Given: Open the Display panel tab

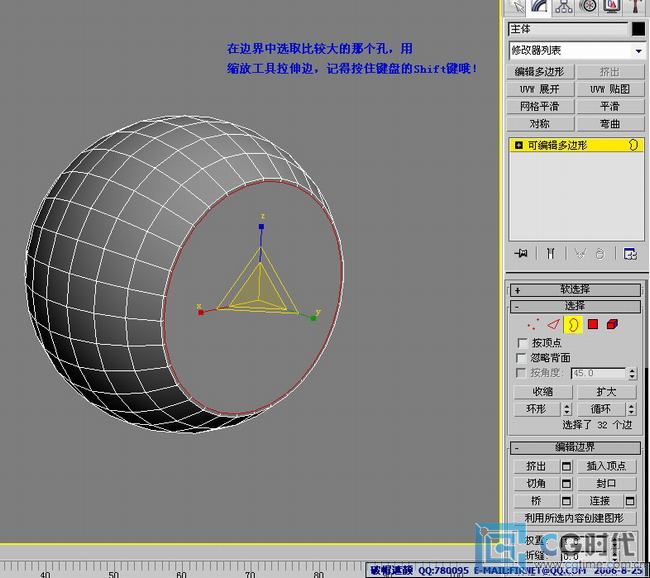Looking at the screenshot, I should (611, 6).
